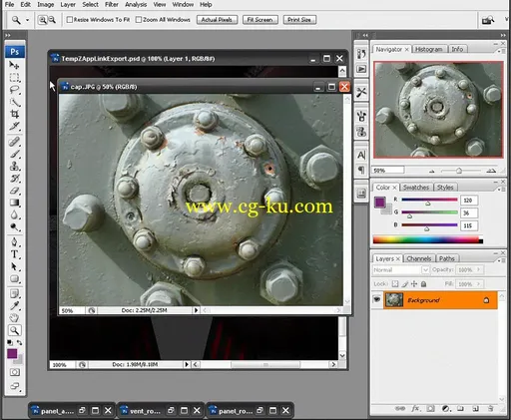Expand the toolbox with double arrows
Viewport: 511px width, 420px height.
click(8, 35)
